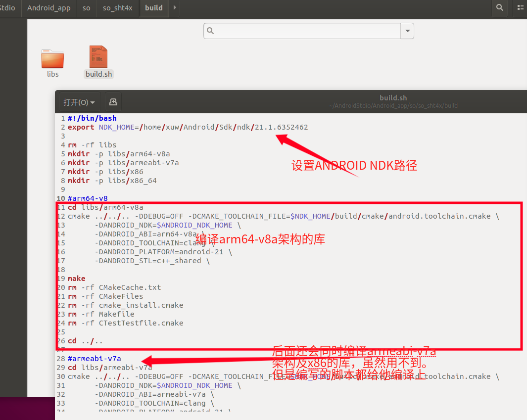Navigate to the so folder in path bar
This screenshot has width=527, height=420.
coord(86,8)
